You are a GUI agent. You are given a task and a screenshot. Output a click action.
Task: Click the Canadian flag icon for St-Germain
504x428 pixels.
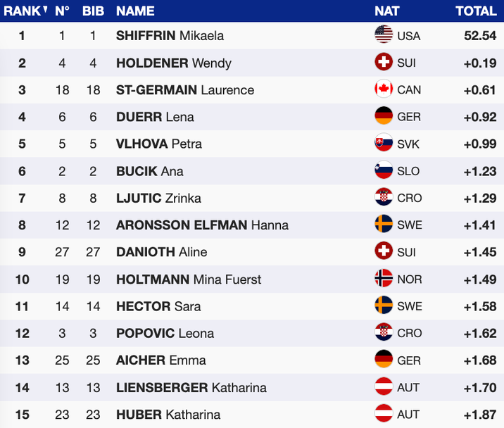384,89
